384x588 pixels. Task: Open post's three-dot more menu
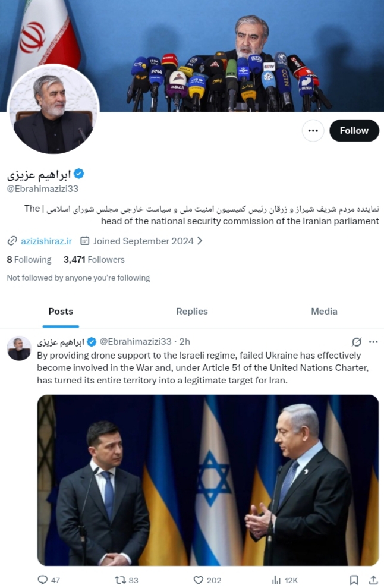click(373, 342)
